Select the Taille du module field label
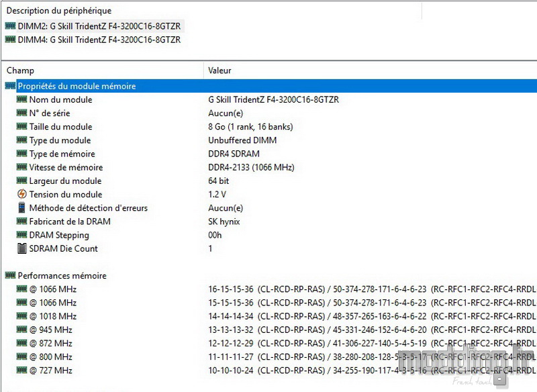This screenshot has height=392, width=537. pos(60,127)
